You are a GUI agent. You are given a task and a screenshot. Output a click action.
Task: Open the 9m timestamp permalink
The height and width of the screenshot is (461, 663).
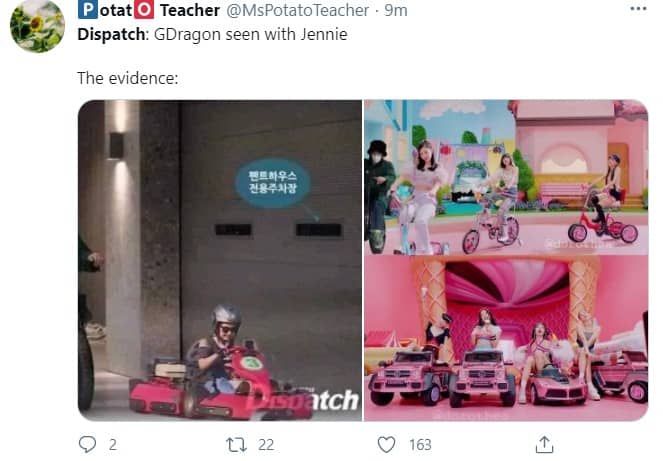click(x=396, y=11)
